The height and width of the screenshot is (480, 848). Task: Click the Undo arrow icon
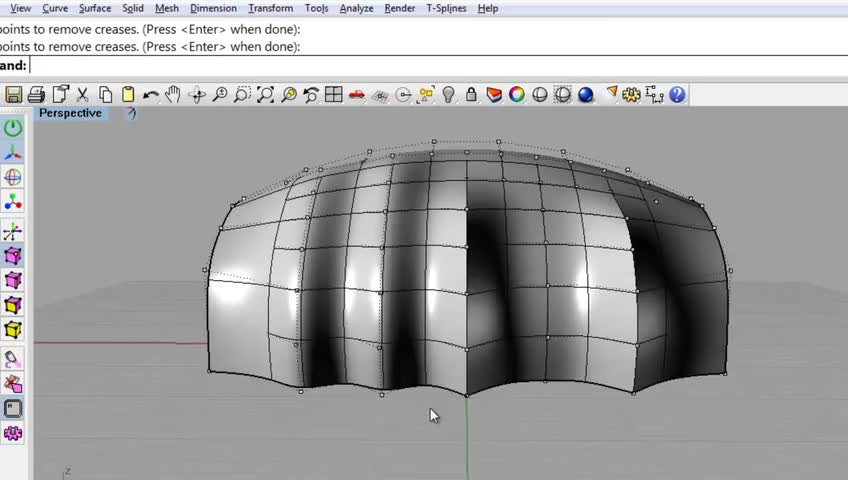point(151,95)
